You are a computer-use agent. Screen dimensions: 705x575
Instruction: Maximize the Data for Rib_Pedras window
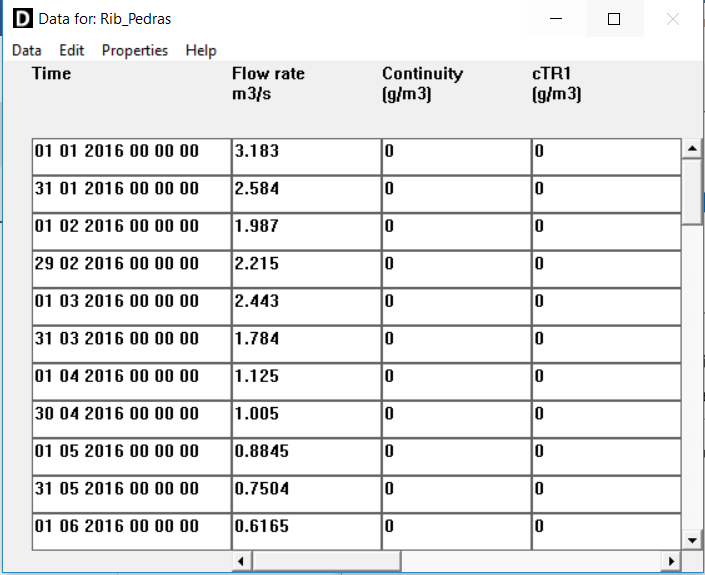pos(614,19)
